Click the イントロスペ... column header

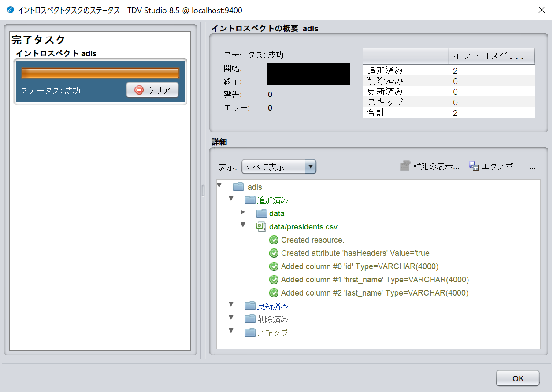(492, 56)
